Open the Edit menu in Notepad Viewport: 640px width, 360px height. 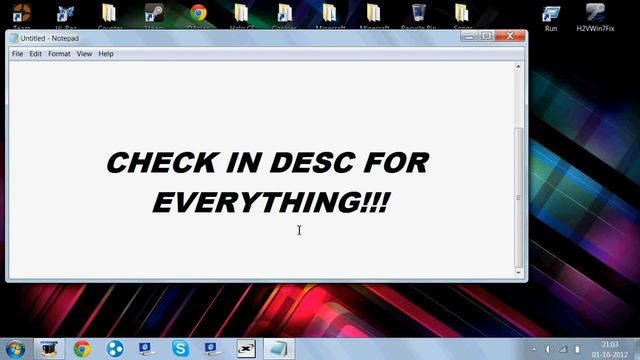[x=36, y=54]
